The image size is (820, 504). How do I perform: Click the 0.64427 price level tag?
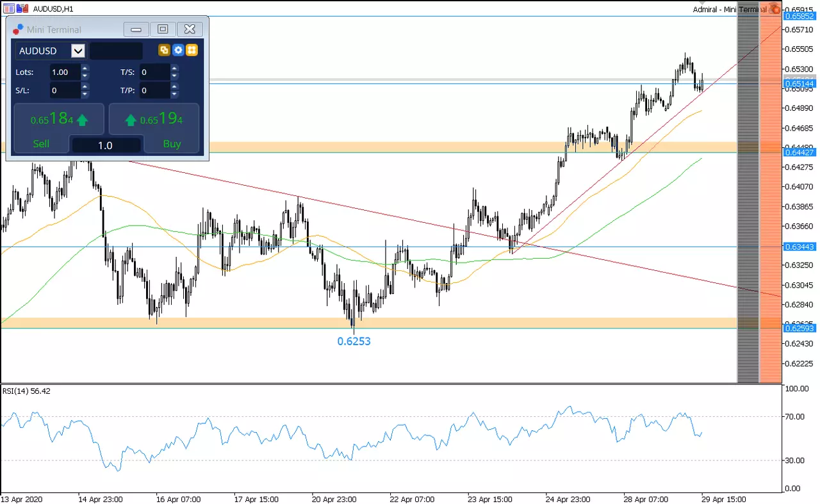pyautogui.click(x=799, y=152)
